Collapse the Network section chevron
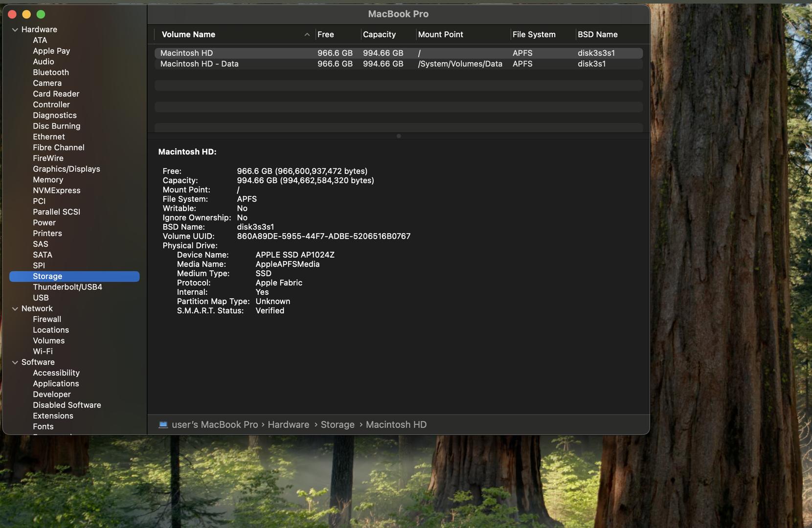The width and height of the screenshot is (812, 528). click(15, 309)
